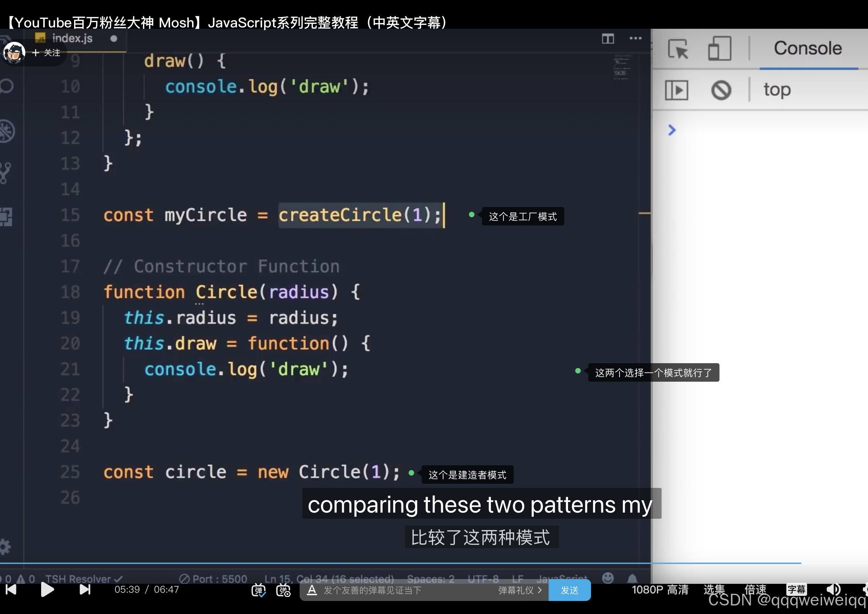Seek on the video progress bar

pos(434,563)
